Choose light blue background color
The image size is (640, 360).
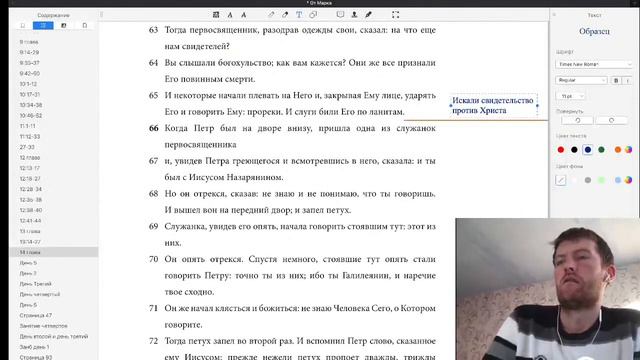(x=618, y=180)
